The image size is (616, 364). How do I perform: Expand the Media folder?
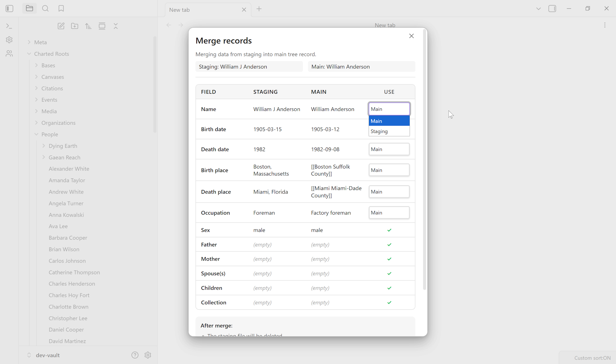click(36, 112)
